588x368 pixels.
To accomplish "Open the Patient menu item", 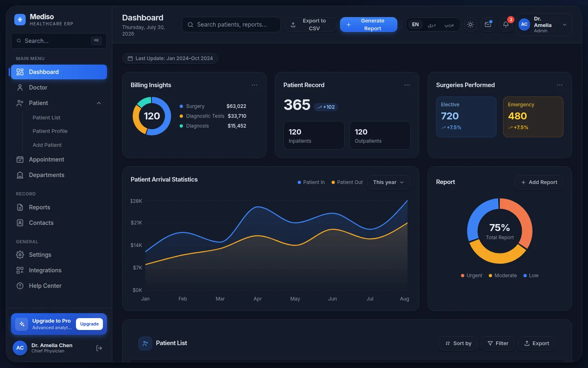I will [x=59, y=103].
